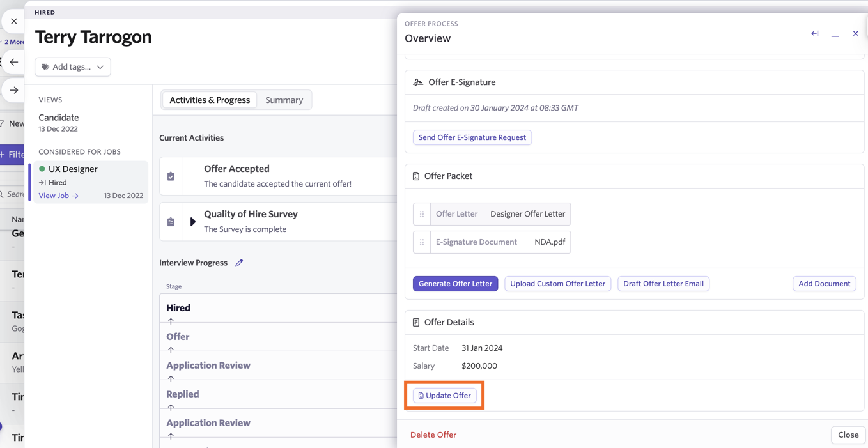This screenshot has width=868, height=448.
Task: Click the $200,000 salary value
Action: click(x=479, y=366)
